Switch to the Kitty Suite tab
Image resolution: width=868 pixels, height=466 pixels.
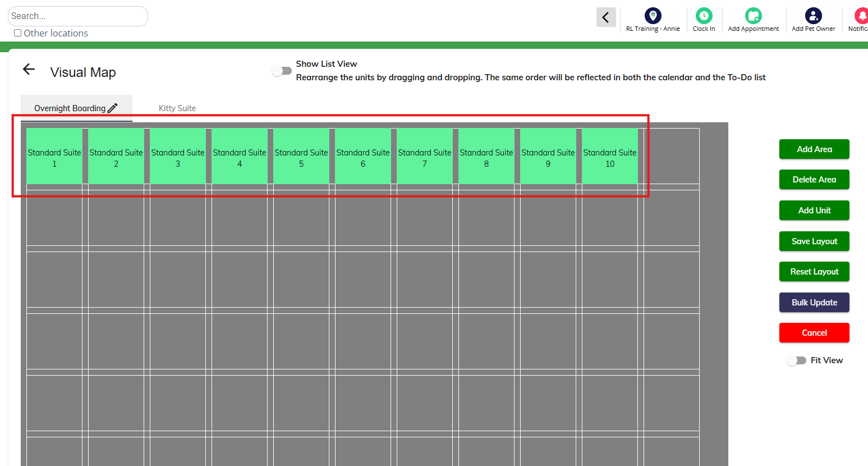177,108
